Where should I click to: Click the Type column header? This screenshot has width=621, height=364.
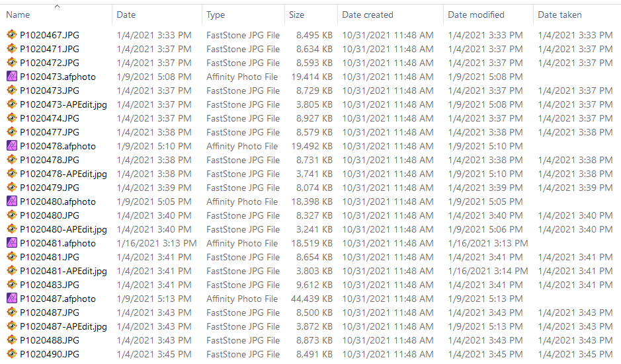point(216,15)
